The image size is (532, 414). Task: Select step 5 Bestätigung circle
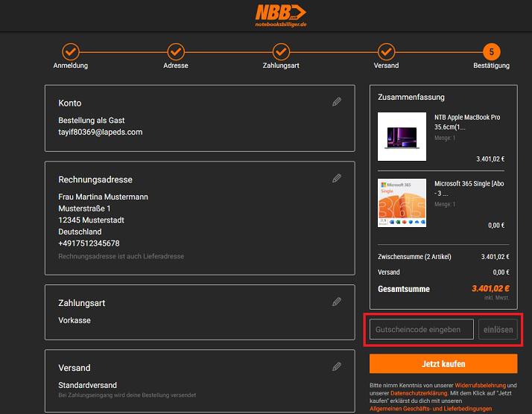tap(491, 52)
